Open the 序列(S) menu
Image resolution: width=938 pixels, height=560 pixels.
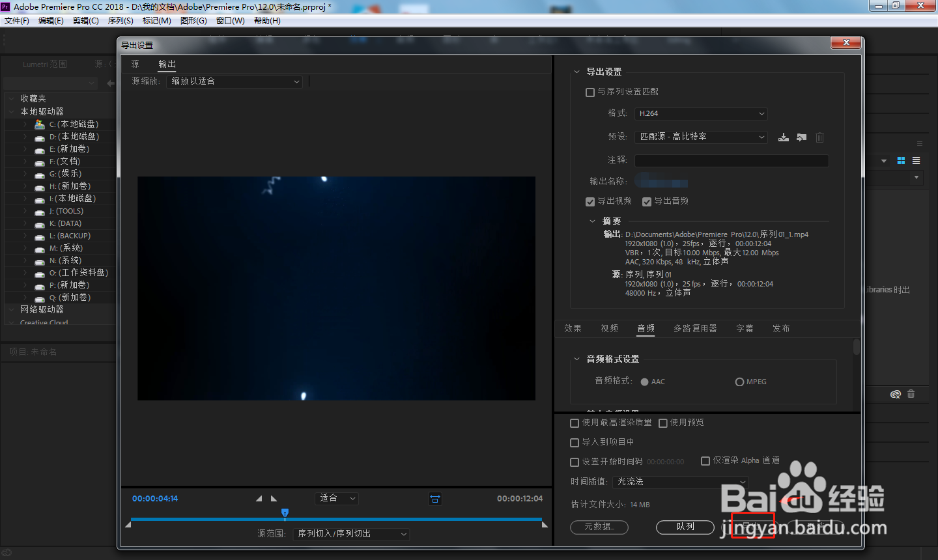click(x=121, y=21)
